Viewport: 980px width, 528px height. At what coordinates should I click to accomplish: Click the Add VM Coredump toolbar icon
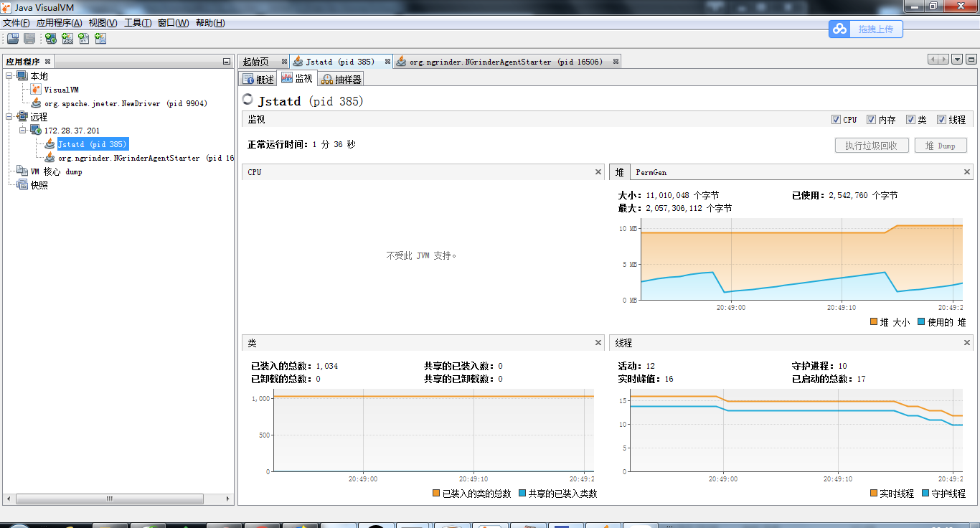pyautogui.click(x=84, y=38)
